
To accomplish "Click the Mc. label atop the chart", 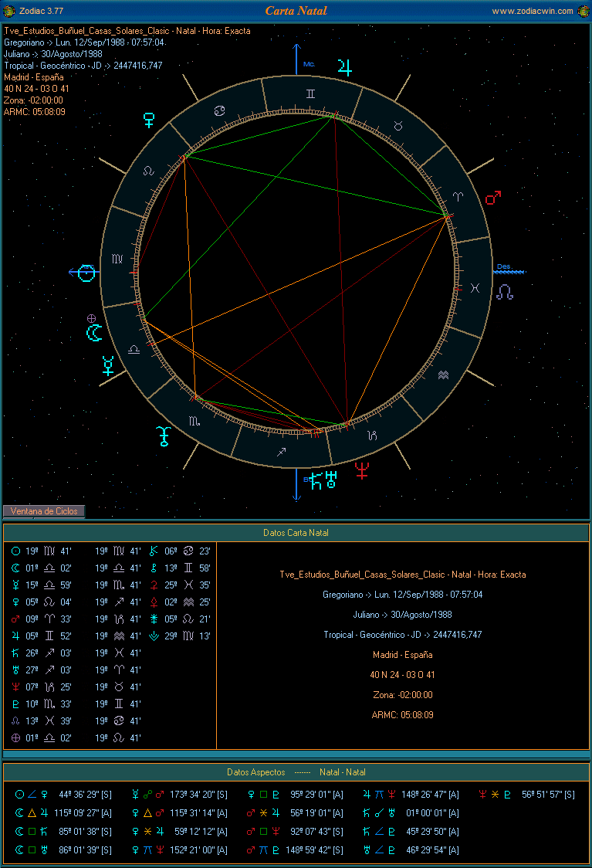I will tap(309, 64).
